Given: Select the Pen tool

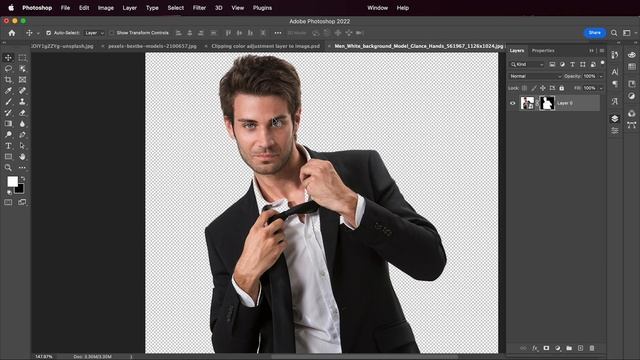Looking at the screenshot, I should [x=22, y=135].
